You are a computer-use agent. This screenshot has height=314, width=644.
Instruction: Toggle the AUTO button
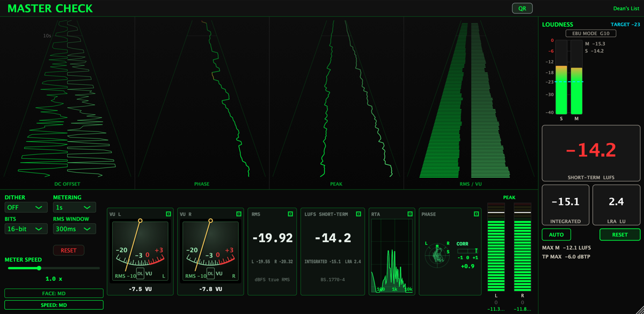pyautogui.click(x=557, y=235)
